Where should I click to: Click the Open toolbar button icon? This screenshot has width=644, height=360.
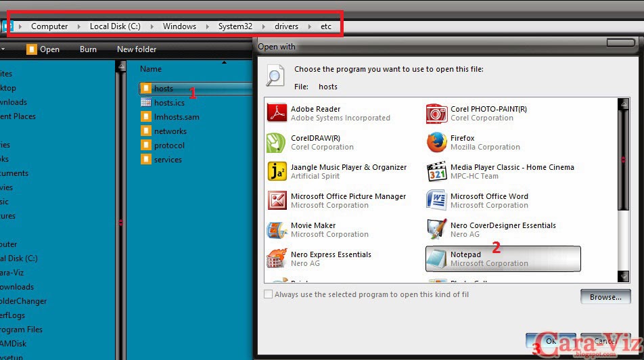pyautogui.click(x=31, y=49)
